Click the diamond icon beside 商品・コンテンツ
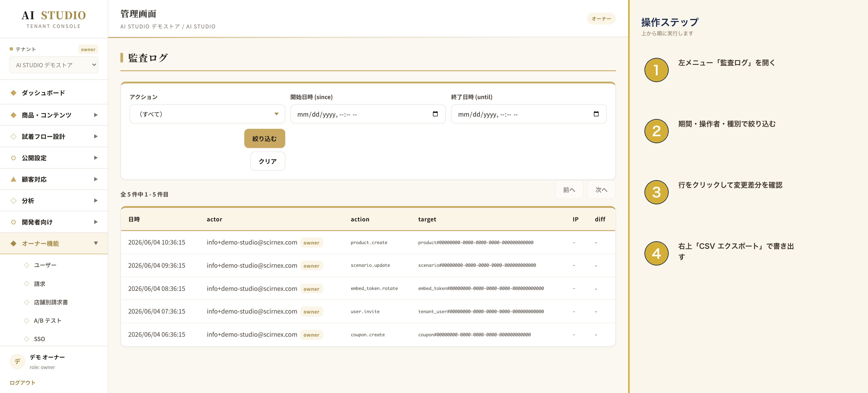Image resolution: width=868 pixels, height=393 pixels. click(x=14, y=115)
